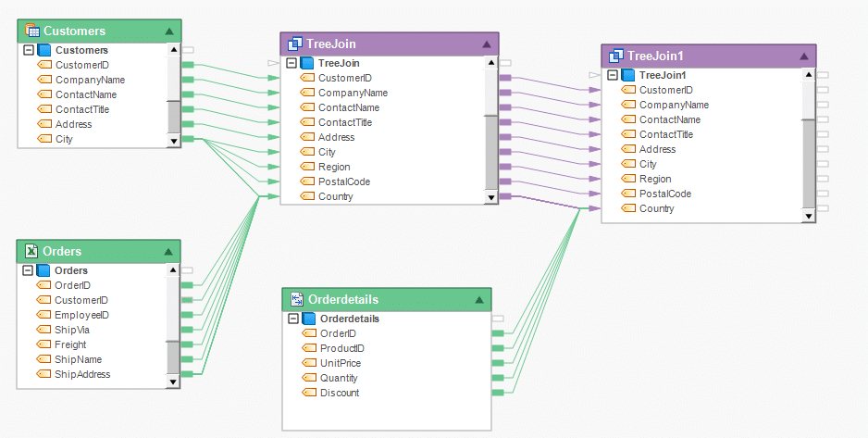Collapse the Orders root tree node
Viewport: 868px width, 438px height.
coord(27,270)
